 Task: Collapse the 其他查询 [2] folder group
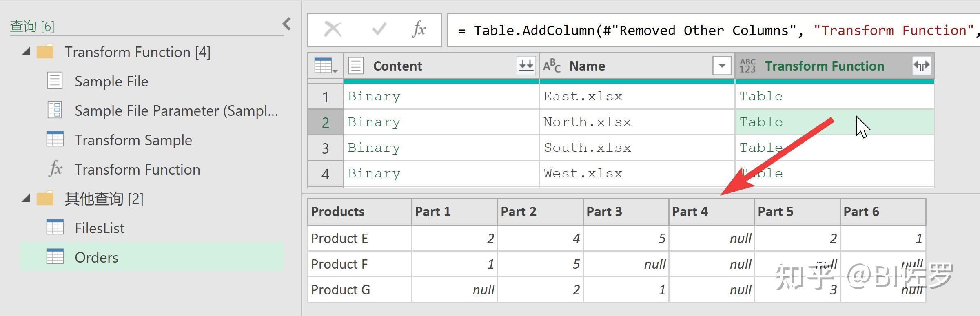[x=26, y=199]
